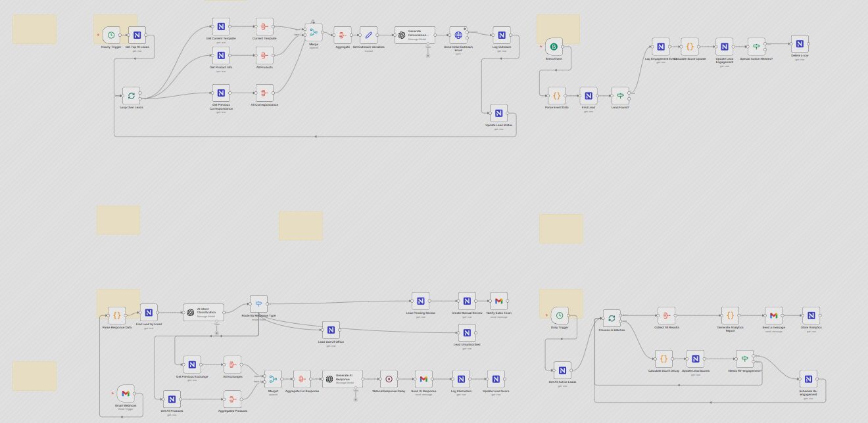Select the Parse Response Data code node
This screenshot has width=868, height=423.
[x=116, y=315]
